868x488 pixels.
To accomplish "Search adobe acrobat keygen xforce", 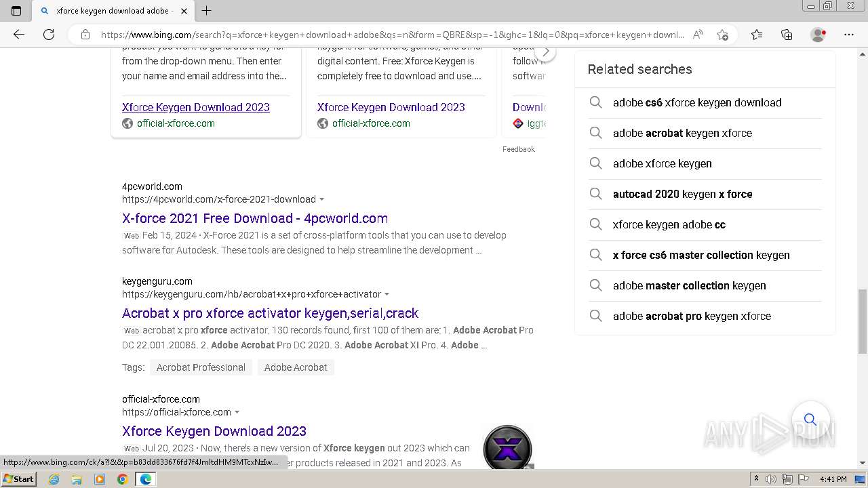I will [x=705, y=133].
